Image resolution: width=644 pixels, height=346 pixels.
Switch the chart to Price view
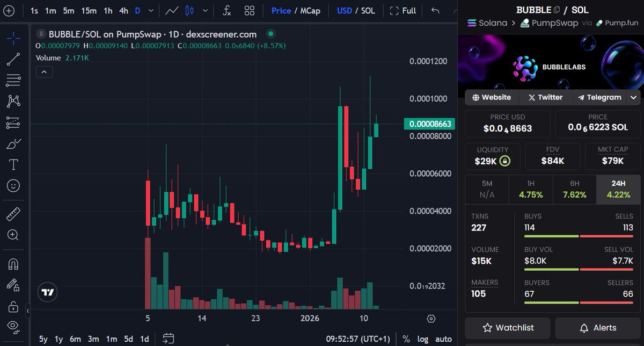(x=281, y=10)
